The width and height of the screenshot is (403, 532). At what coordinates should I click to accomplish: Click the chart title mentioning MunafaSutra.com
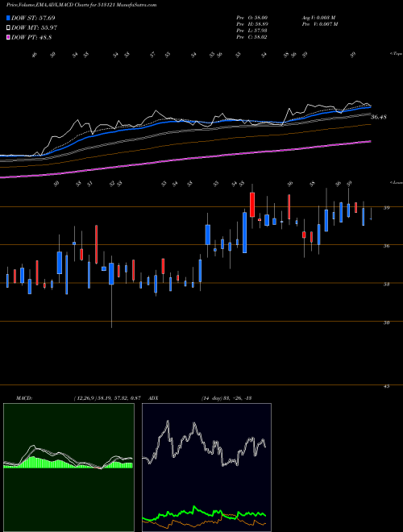[81, 5]
